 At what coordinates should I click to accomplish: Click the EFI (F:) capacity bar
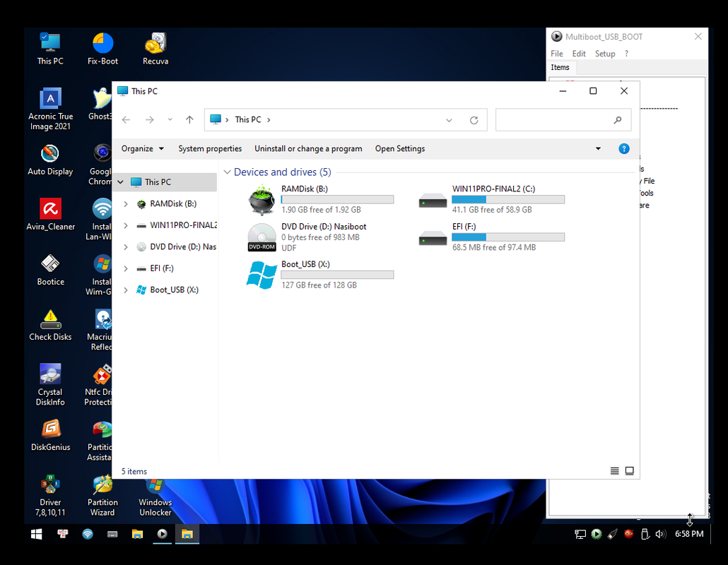pyautogui.click(x=508, y=237)
